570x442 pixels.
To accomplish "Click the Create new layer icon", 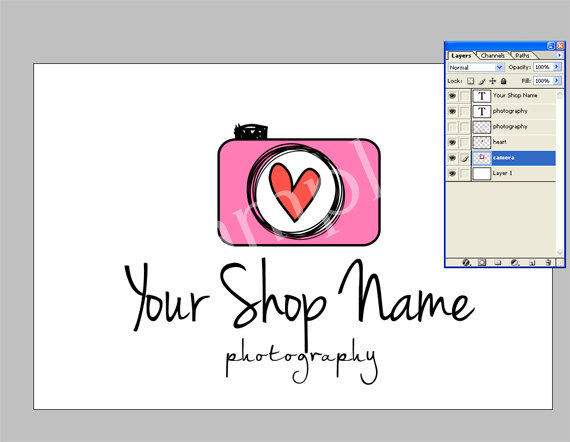I will click(x=532, y=262).
